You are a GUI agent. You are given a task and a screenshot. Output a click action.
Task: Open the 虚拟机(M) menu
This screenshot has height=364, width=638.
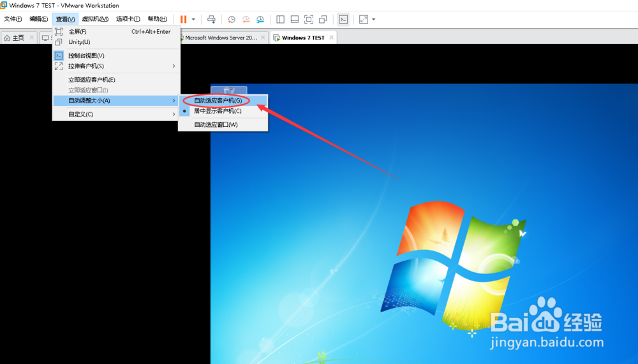click(x=95, y=19)
